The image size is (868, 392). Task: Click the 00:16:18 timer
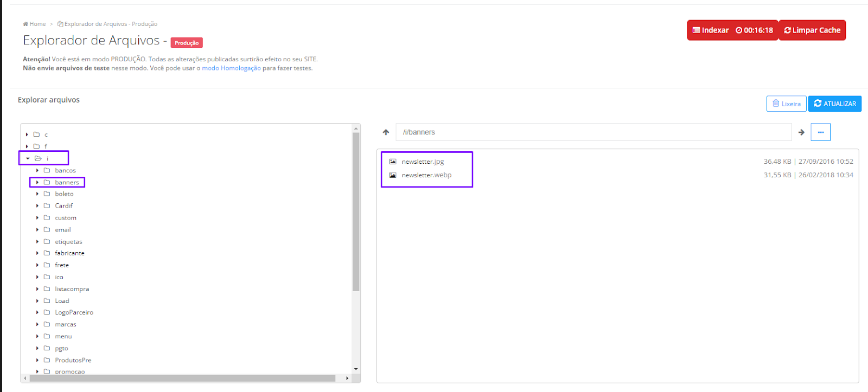tap(755, 30)
